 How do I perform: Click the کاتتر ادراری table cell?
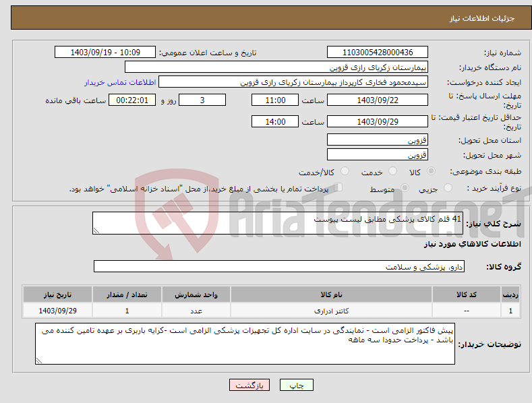point(331,311)
